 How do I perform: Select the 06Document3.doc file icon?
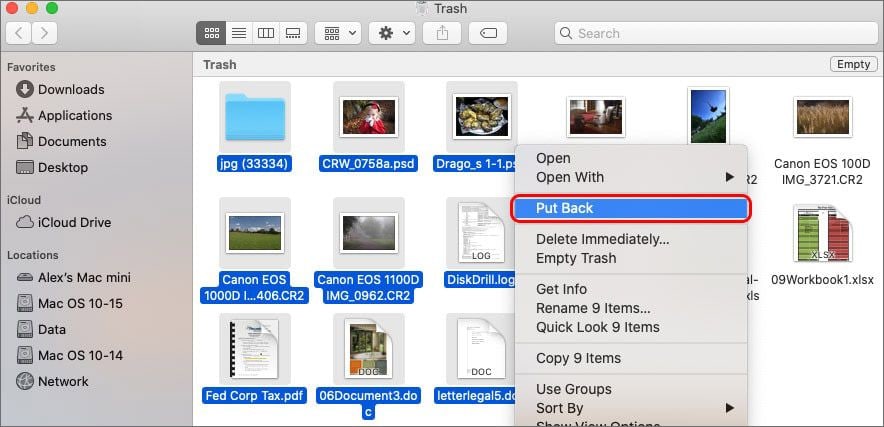pos(369,349)
